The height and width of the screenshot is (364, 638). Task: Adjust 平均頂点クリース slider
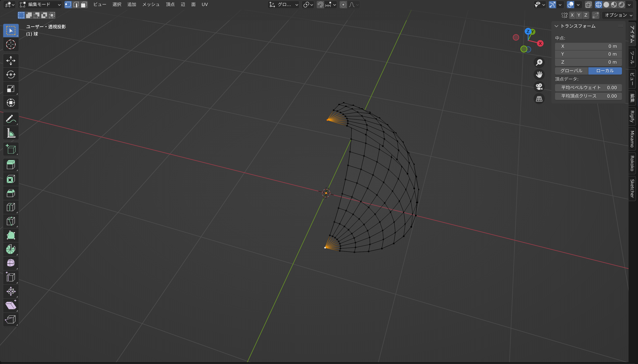pos(588,96)
